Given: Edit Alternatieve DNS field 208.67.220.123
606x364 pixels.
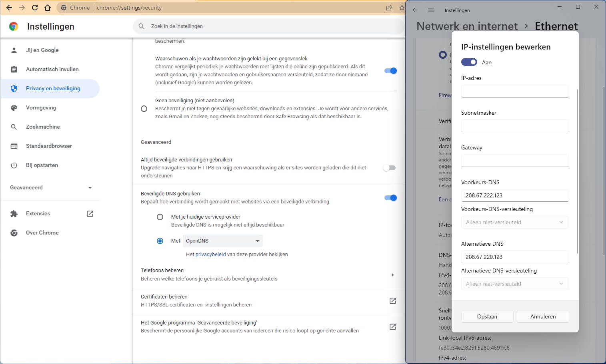Looking at the screenshot, I should tap(515, 257).
